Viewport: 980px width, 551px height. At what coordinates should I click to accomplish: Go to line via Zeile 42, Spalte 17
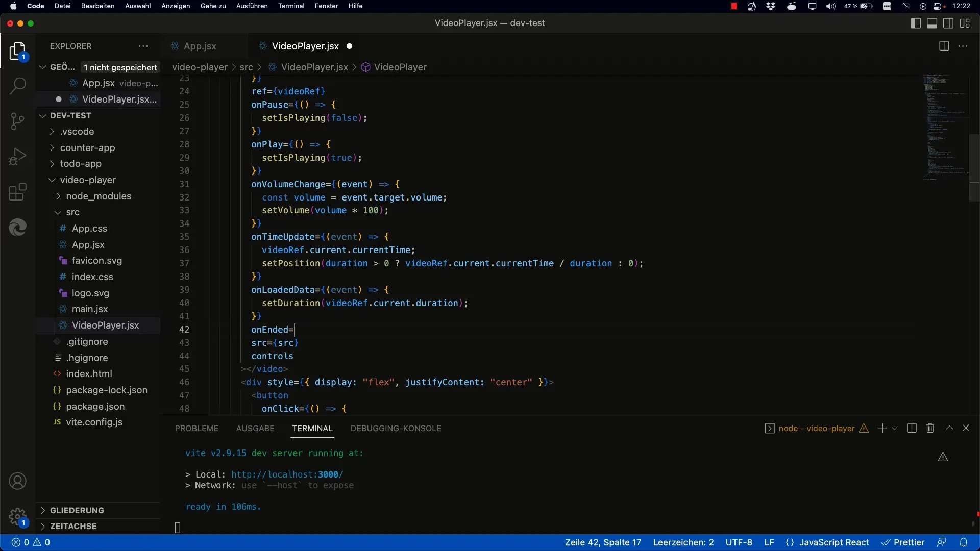coord(603,542)
